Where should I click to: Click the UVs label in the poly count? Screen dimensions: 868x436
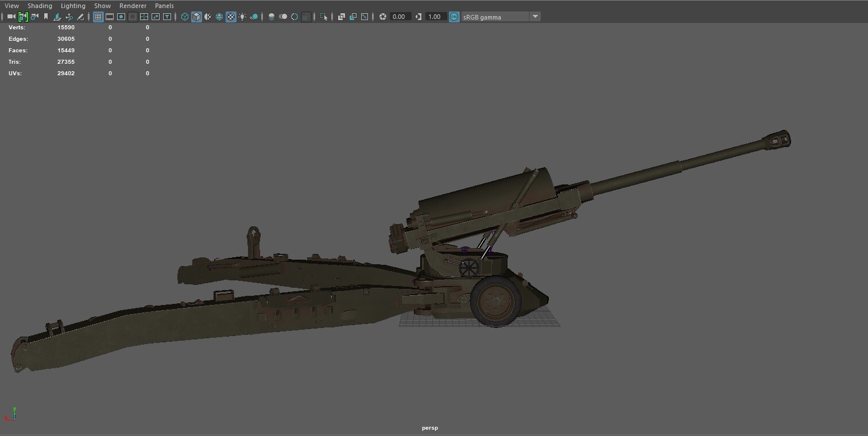pyautogui.click(x=15, y=74)
